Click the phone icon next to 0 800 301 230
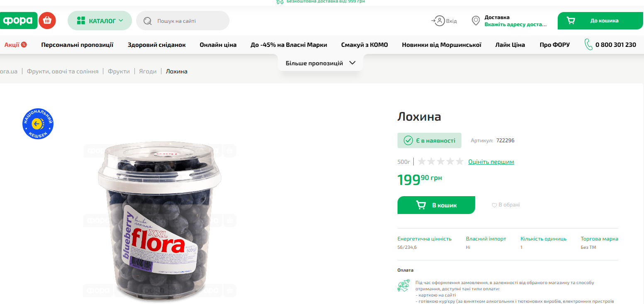The width and height of the screenshot is (644, 304). (x=588, y=44)
